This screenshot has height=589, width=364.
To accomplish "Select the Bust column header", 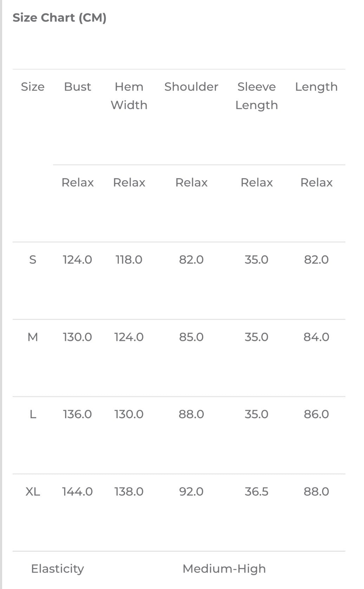I will [x=77, y=87].
